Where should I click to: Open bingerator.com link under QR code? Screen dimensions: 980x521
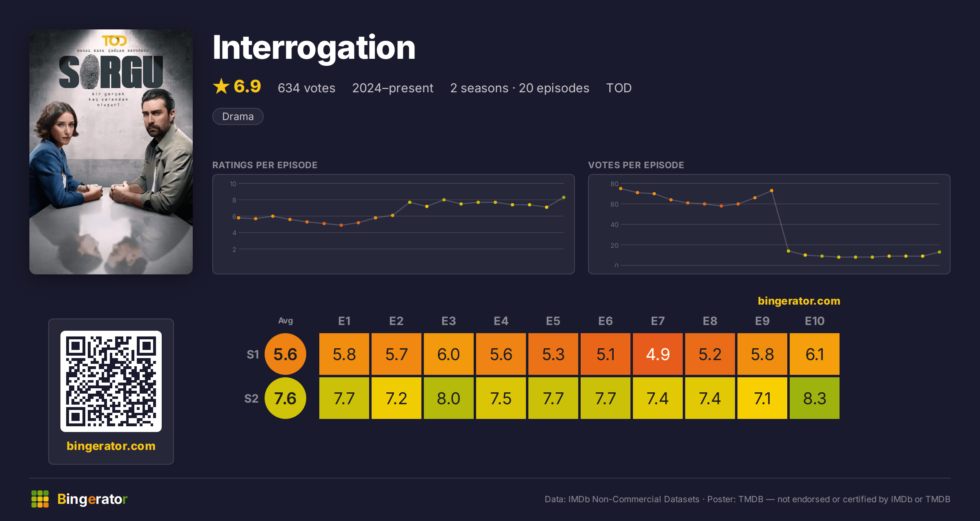pos(111,446)
